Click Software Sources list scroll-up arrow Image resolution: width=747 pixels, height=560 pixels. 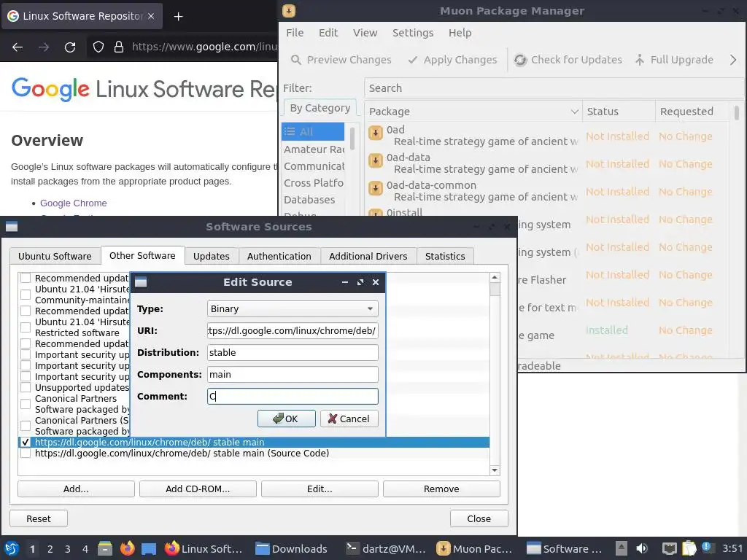click(495, 277)
